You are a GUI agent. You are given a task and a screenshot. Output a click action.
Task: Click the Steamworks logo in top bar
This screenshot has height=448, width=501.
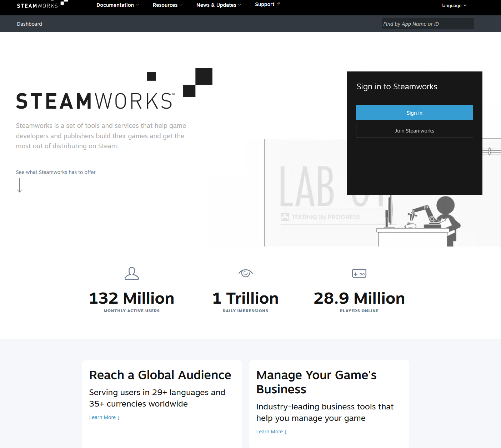(x=42, y=4)
